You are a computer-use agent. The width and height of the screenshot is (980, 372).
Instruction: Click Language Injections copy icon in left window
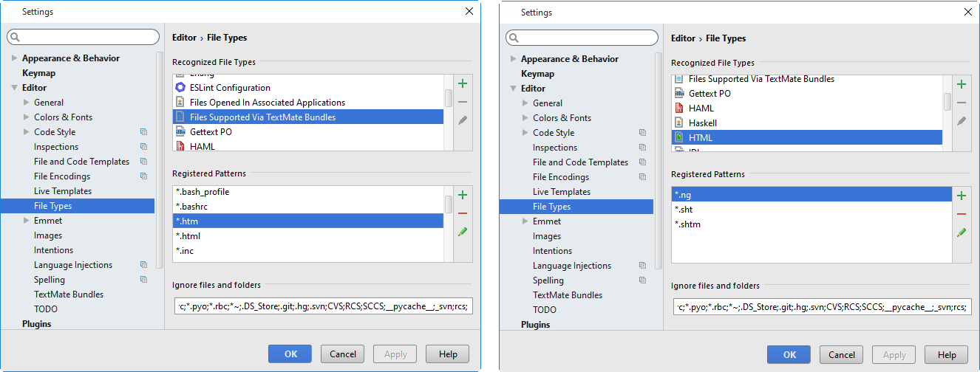(143, 265)
